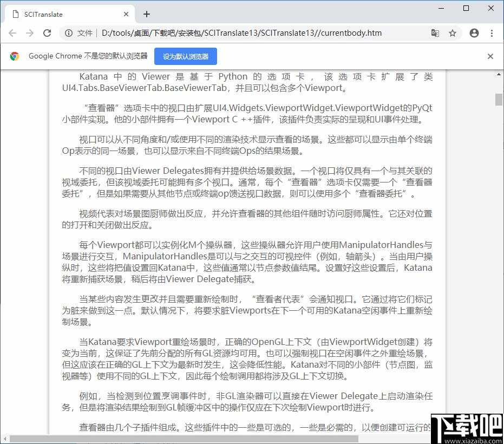Maximize the Chrome window
This screenshot has height=444, width=504.
point(466,8)
